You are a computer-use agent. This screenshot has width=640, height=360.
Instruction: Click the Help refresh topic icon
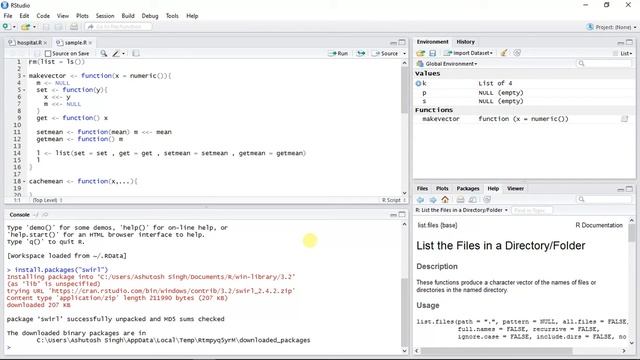[487, 200]
